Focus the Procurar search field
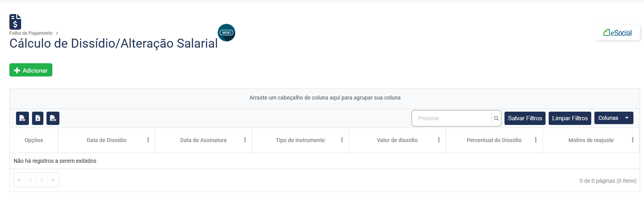The height and width of the screenshot is (203, 644). pos(452,118)
